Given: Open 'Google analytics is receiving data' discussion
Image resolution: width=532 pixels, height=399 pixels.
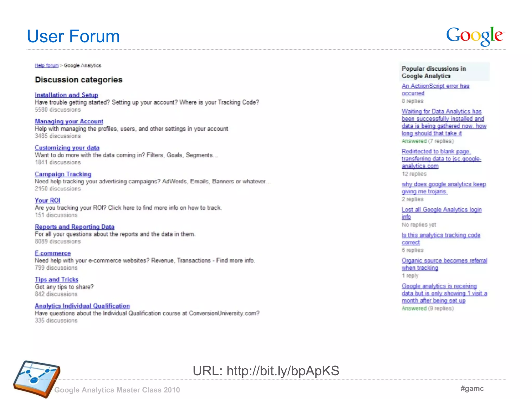Looking at the screenshot, I should 444,293.
